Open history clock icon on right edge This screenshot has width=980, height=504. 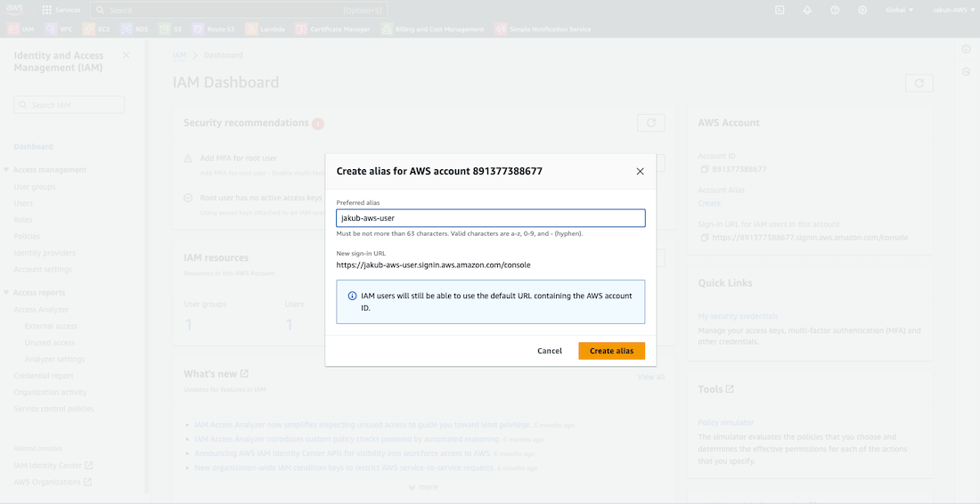967,72
